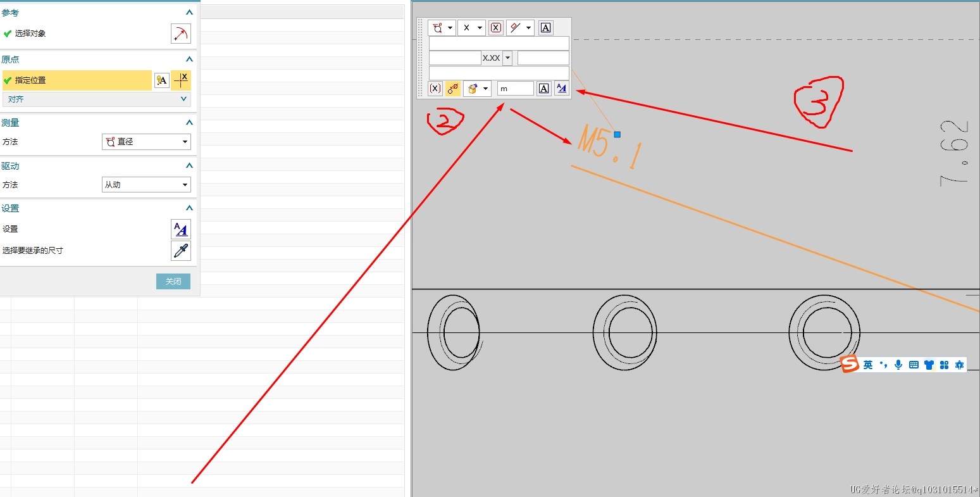Click the boxed X tolerance icon
The height and width of the screenshot is (497, 980).
pos(496,28)
